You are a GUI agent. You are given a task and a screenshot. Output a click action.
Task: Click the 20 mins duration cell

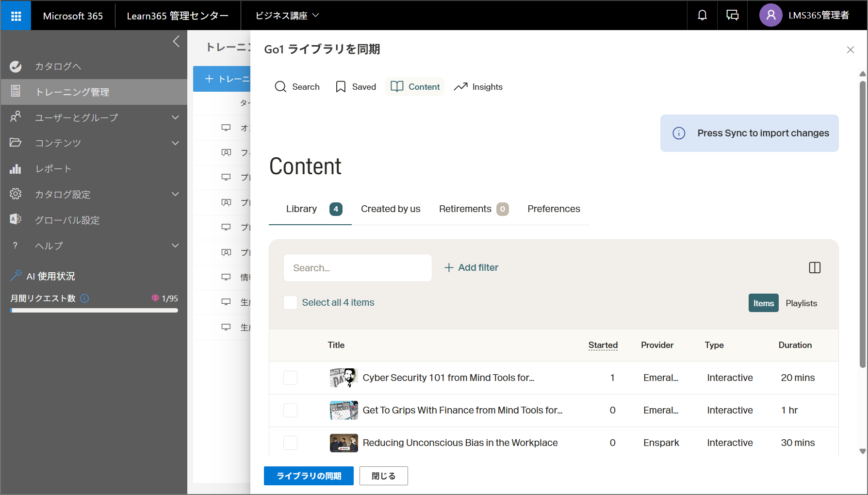point(798,378)
